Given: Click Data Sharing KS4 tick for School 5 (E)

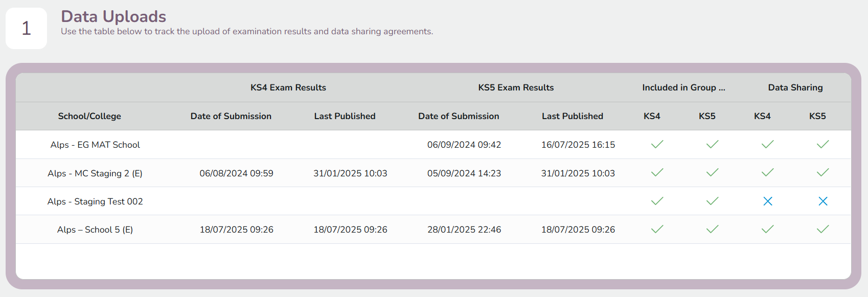Looking at the screenshot, I should coord(767,230).
